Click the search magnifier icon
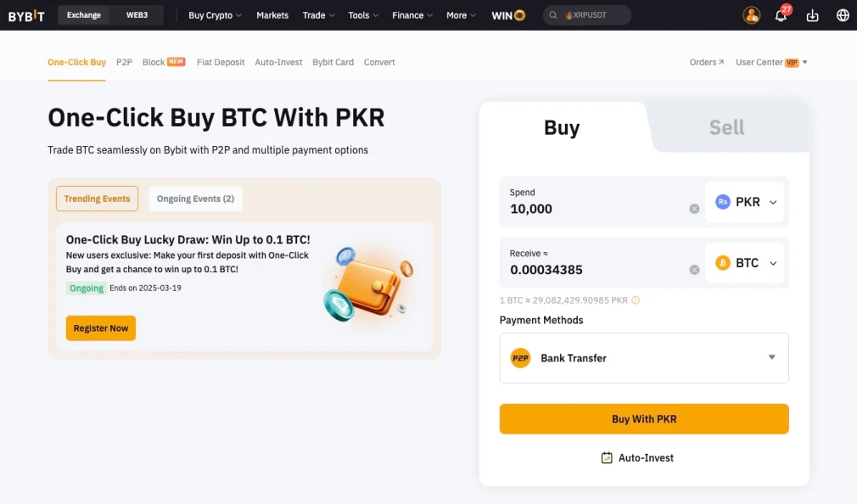Screen dimensions: 857x504 coord(553,14)
